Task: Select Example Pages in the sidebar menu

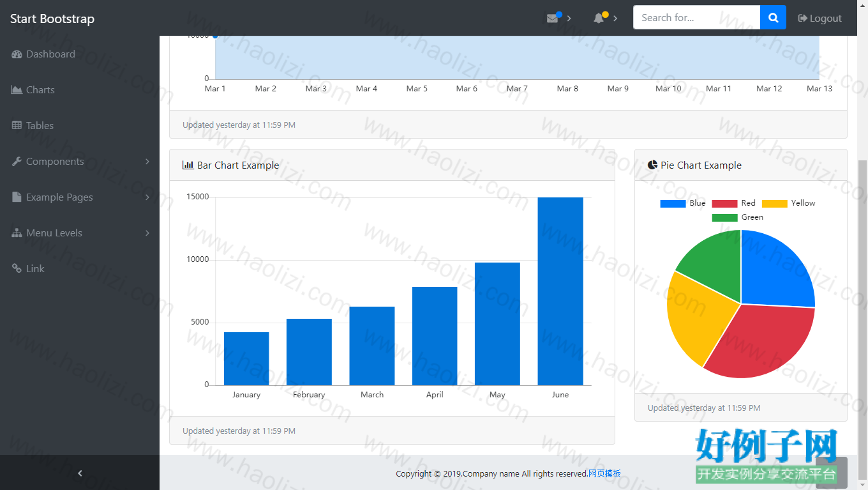Action: click(80, 197)
